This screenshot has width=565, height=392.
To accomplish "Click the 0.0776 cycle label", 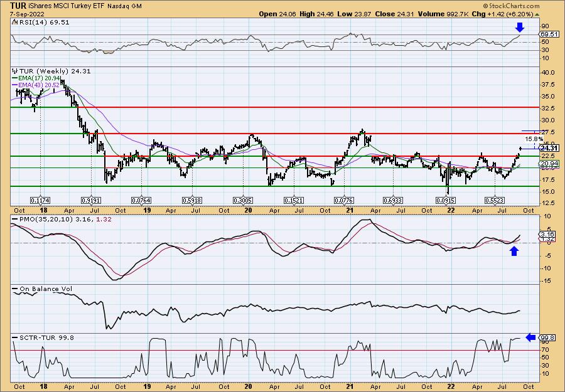I will [344, 200].
